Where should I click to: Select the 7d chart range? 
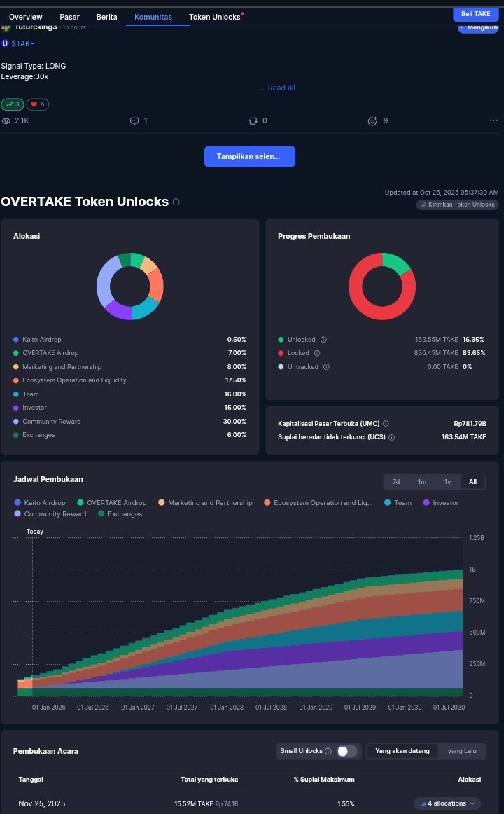[x=396, y=482]
